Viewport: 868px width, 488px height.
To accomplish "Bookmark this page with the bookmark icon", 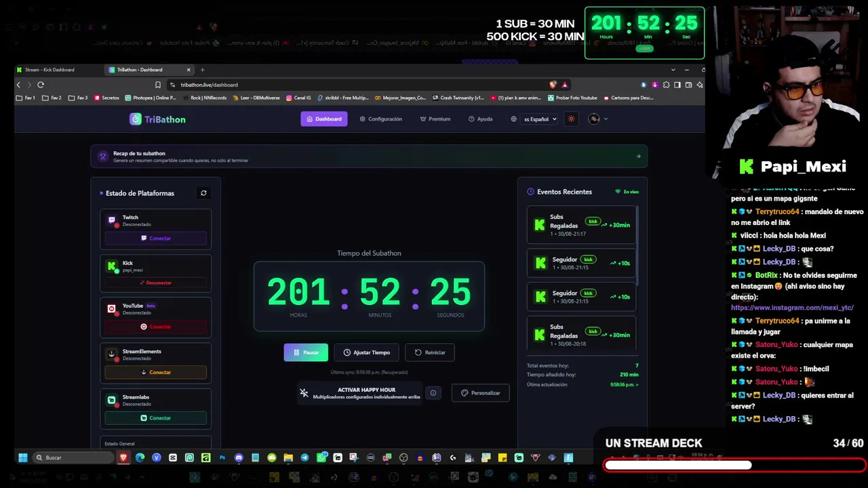I will click(x=158, y=85).
